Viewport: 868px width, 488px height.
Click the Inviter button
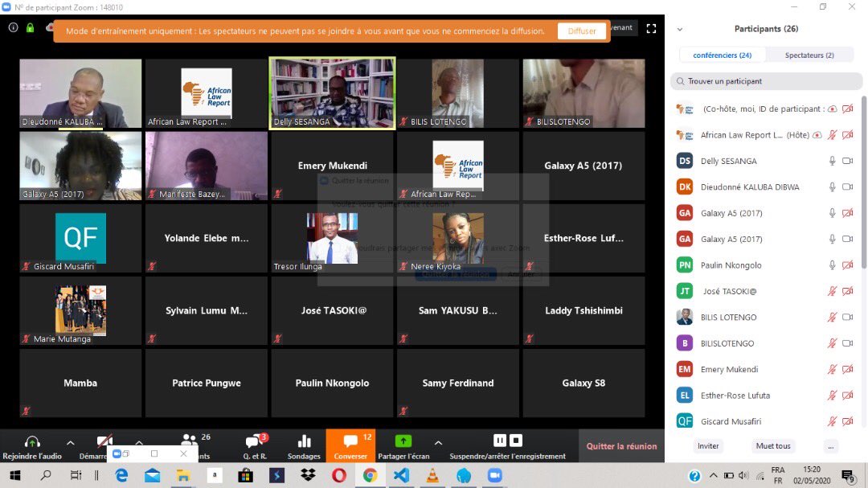tap(708, 446)
